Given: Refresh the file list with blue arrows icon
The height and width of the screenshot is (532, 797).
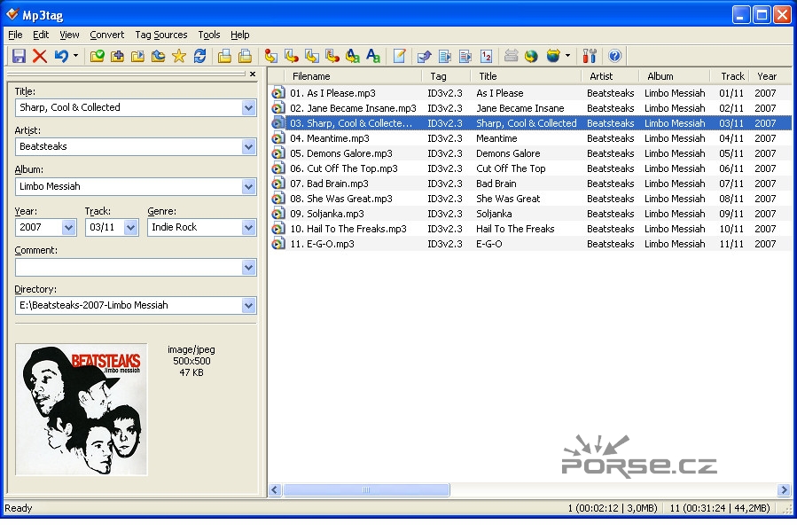Looking at the screenshot, I should pos(199,56).
